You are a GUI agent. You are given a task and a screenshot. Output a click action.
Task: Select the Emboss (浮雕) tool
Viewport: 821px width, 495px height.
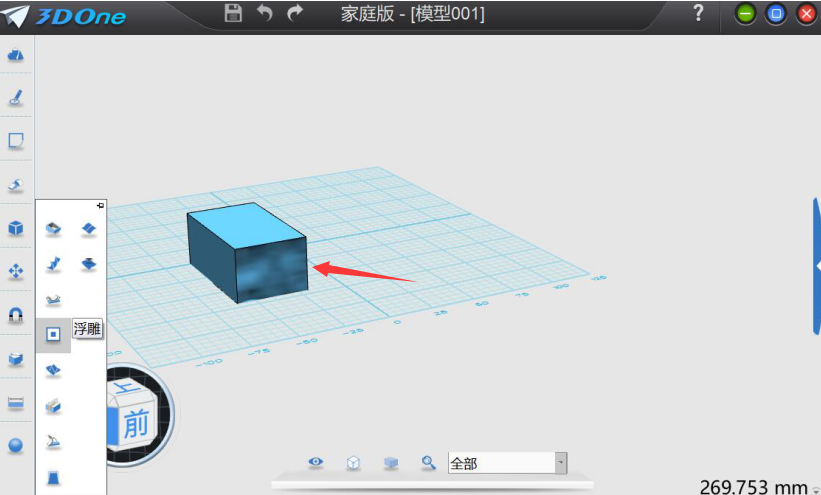[53, 335]
